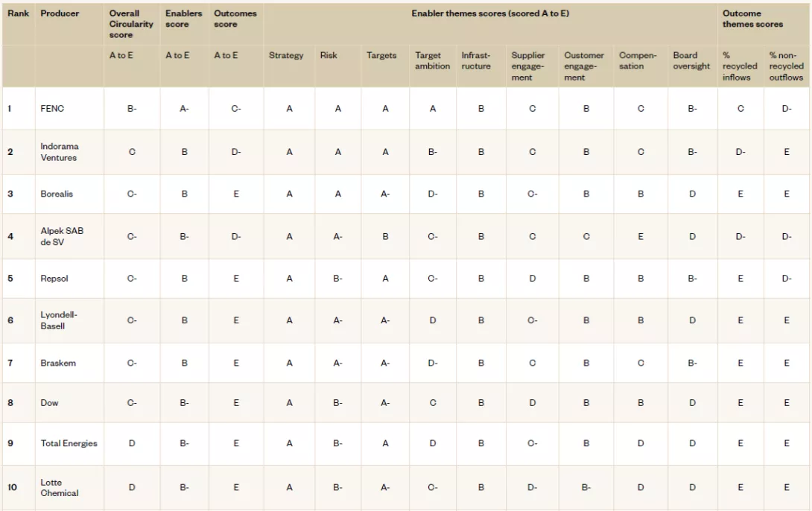The width and height of the screenshot is (812, 511).
Task: Select the Lotte Chemical producer name
Action: pyautogui.click(x=59, y=488)
